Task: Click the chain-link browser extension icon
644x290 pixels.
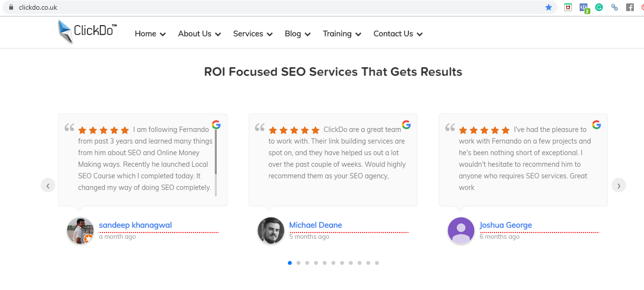Action: [614, 7]
